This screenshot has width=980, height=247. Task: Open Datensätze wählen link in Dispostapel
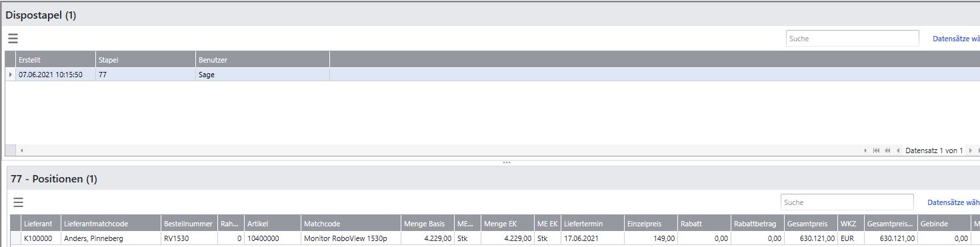[x=956, y=39]
